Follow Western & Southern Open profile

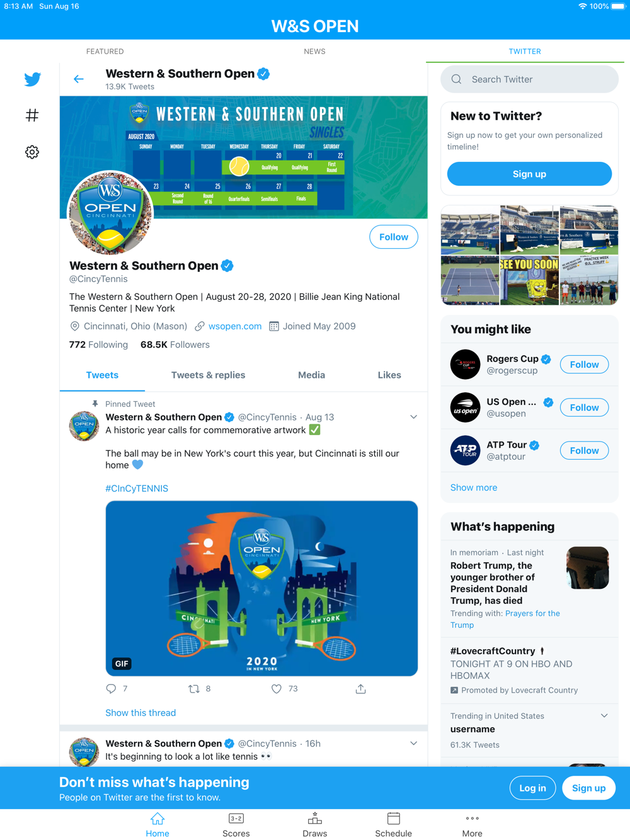(x=394, y=237)
